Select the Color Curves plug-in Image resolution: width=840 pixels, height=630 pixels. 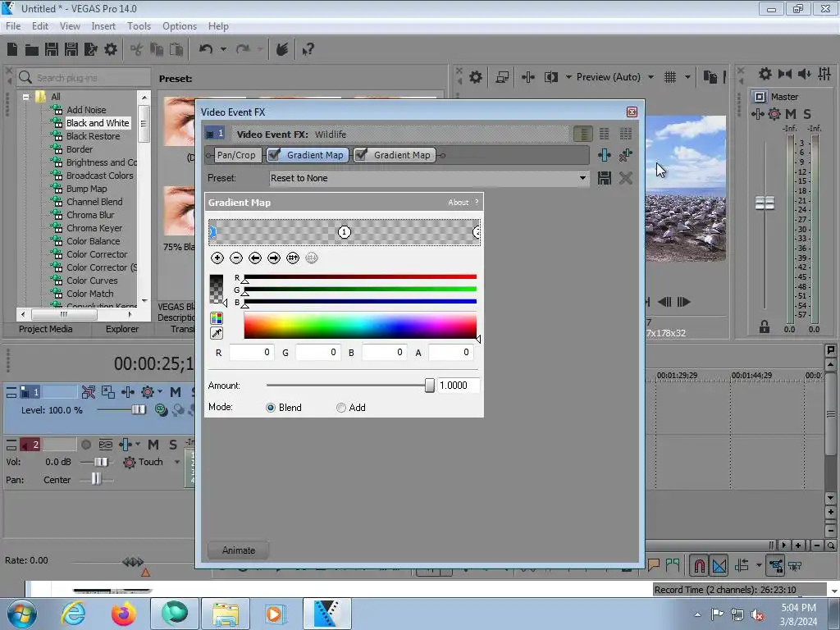point(92,281)
